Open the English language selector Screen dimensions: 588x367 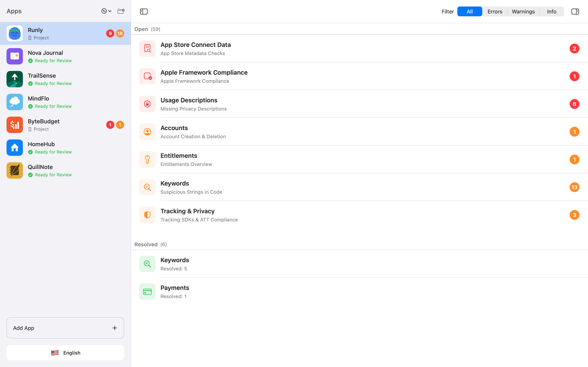coord(65,353)
